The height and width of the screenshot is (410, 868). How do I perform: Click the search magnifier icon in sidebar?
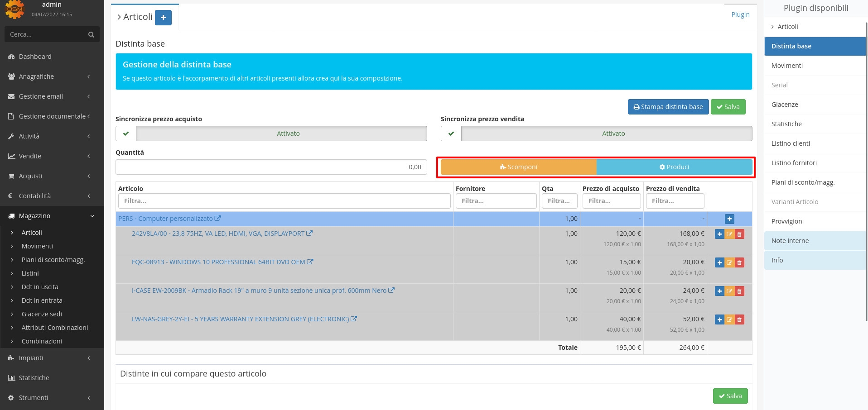point(91,34)
